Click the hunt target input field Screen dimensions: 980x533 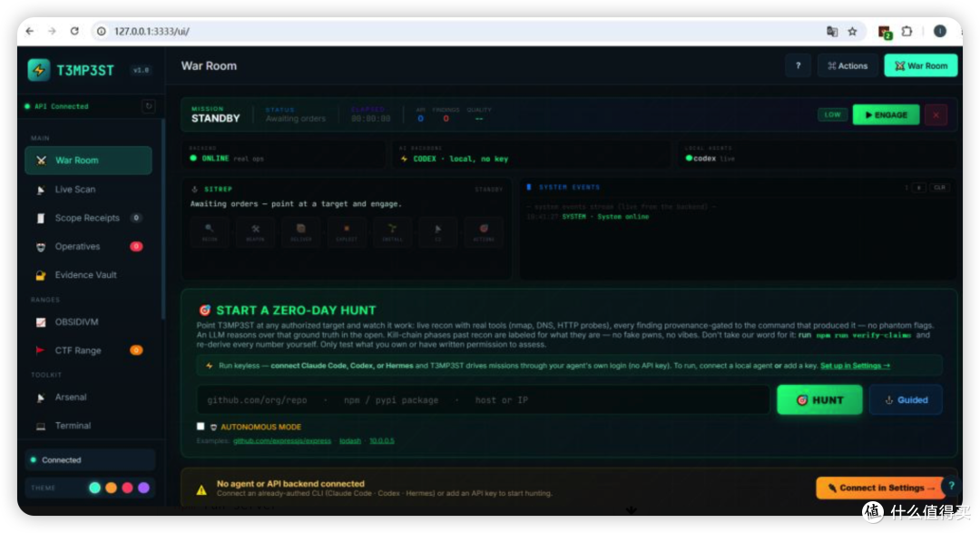[x=483, y=400]
